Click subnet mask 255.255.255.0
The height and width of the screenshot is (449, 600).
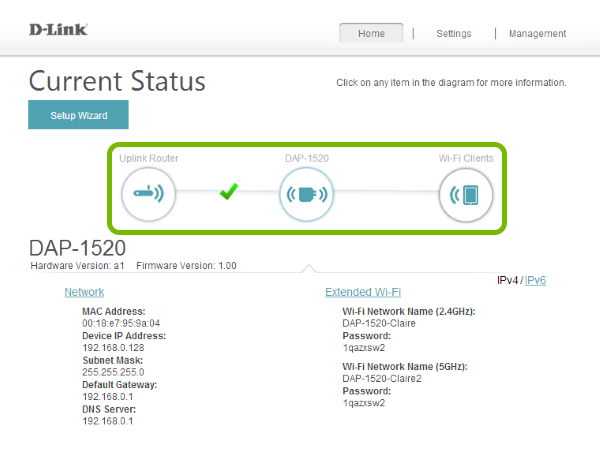click(113, 372)
